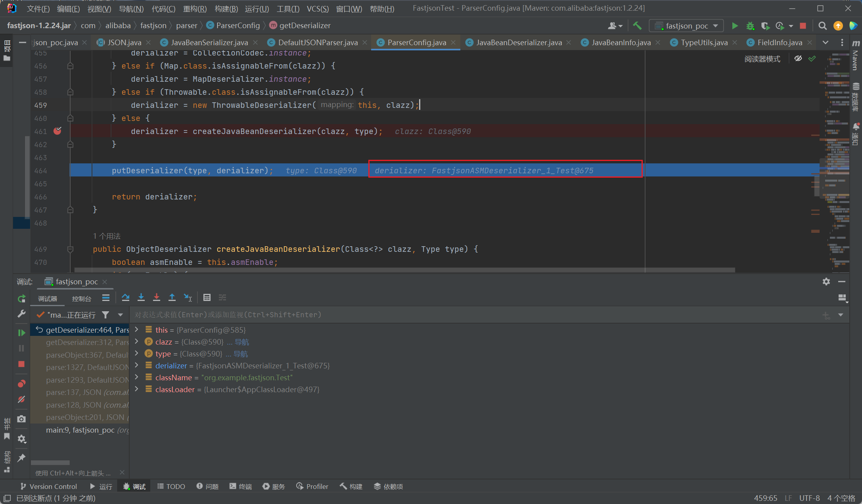Open the 重构(R) refactor menu

tap(195, 8)
